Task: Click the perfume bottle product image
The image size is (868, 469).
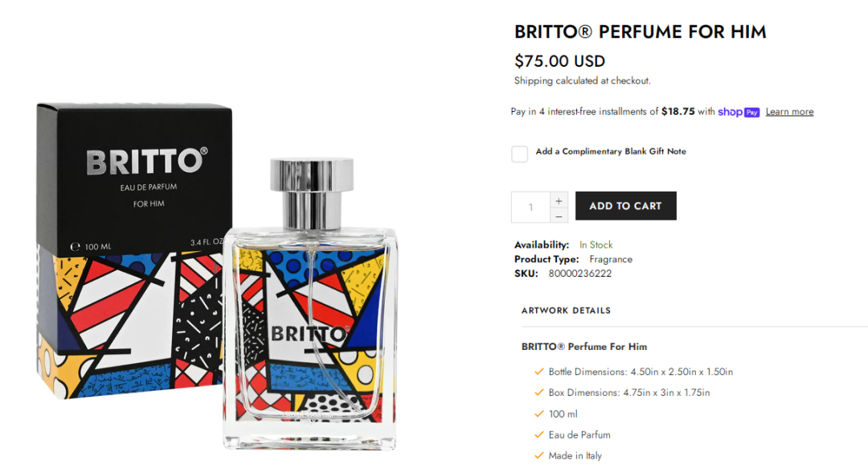Action: pyautogui.click(x=310, y=304)
